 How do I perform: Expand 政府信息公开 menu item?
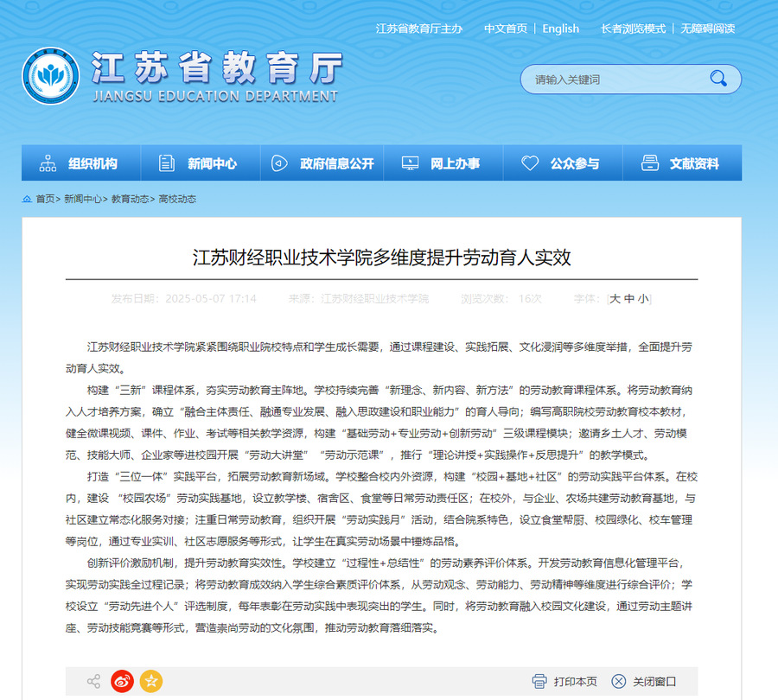[323, 163]
